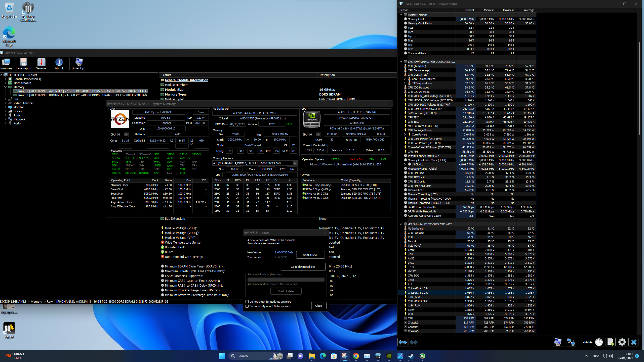644x362 pixels.
Task: Click the What's New? button
Action: [x=310, y=255]
